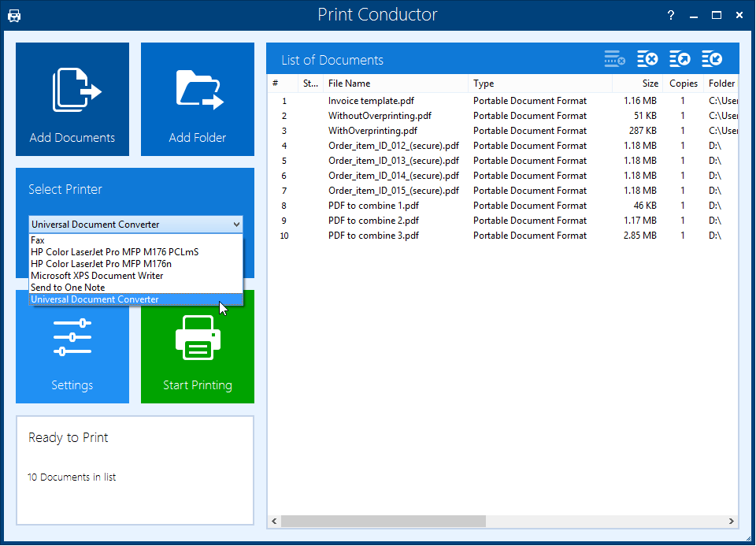756x546 pixels.
Task: Sort by Folder column header
Action: [721, 84]
